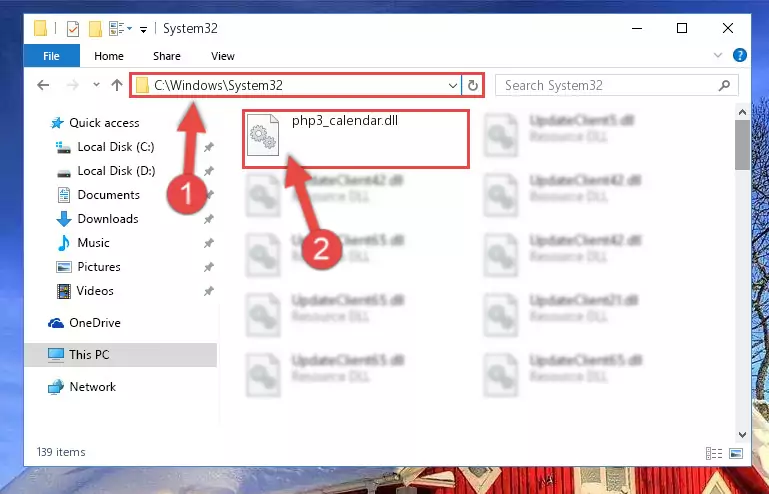The width and height of the screenshot is (769, 494).
Task: Click the pin icon next to Local Disk (D:)
Action: (208, 171)
